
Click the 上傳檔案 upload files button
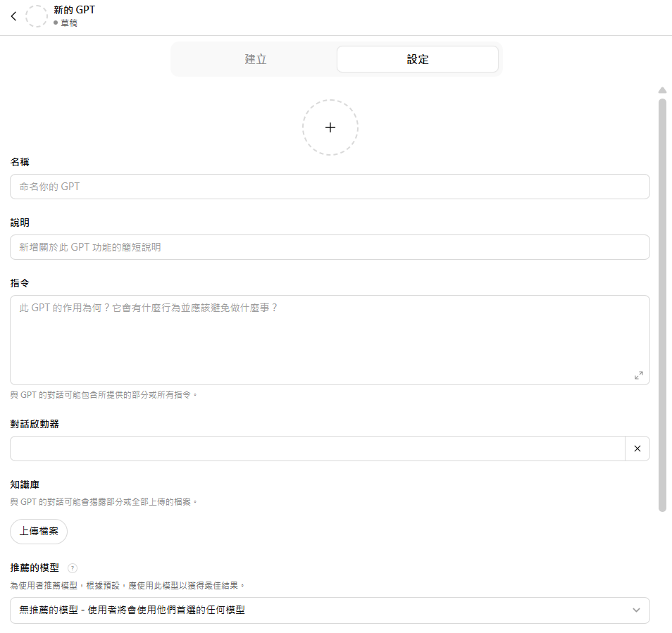(x=39, y=531)
